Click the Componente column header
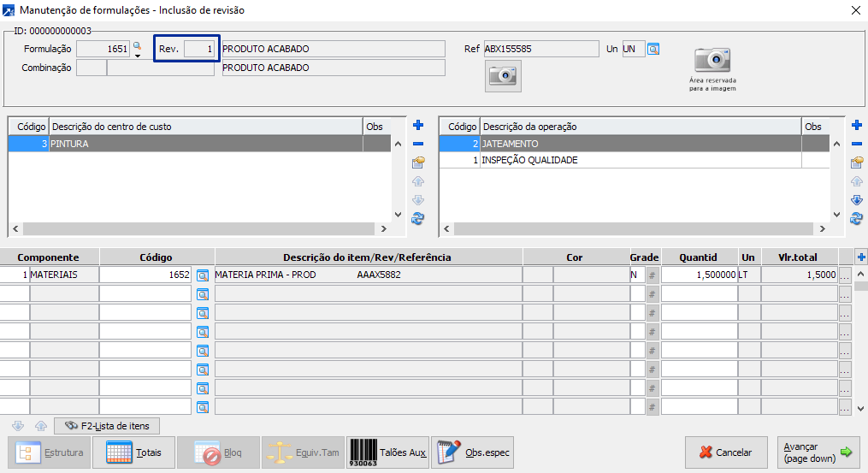The image size is (868, 473). click(x=48, y=257)
